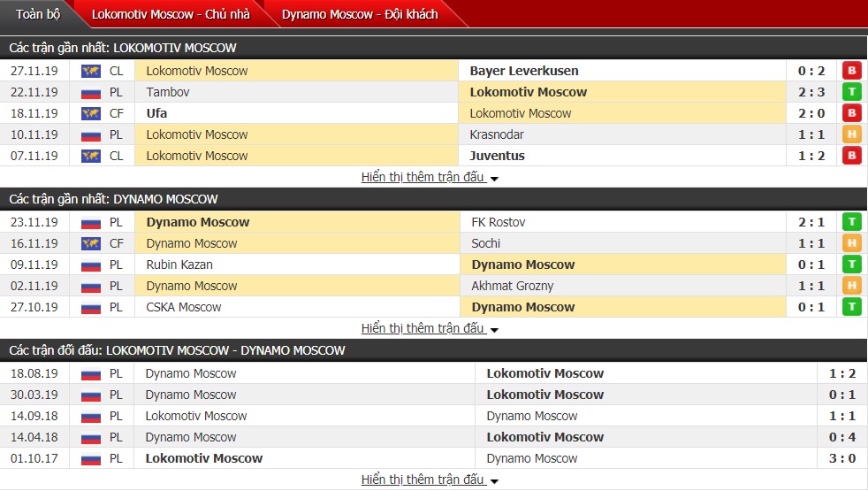Click Russia flag on 14.09.18 head-to-head row

(91, 416)
